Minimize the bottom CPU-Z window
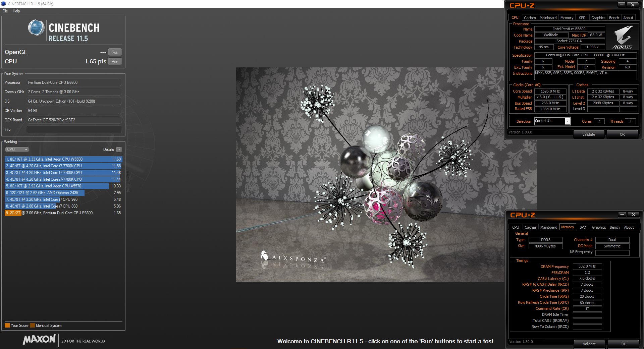Screen dimensions: 644x349 point(622,214)
